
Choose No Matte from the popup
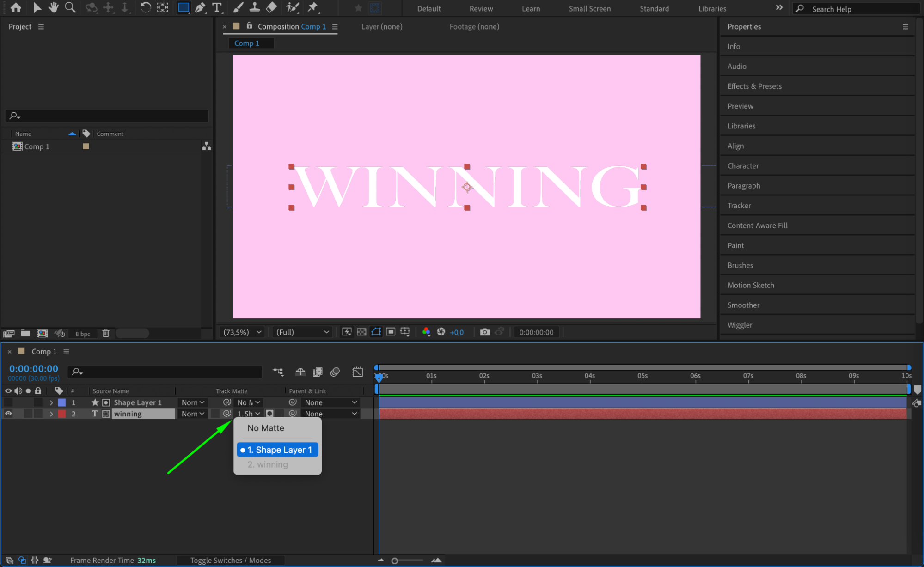click(x=266, y=428)
